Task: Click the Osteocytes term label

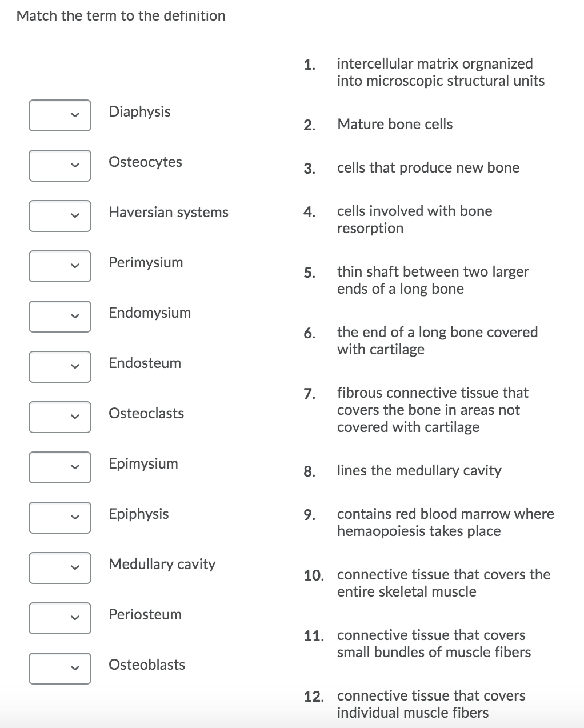Action: [x=145, y=162]
